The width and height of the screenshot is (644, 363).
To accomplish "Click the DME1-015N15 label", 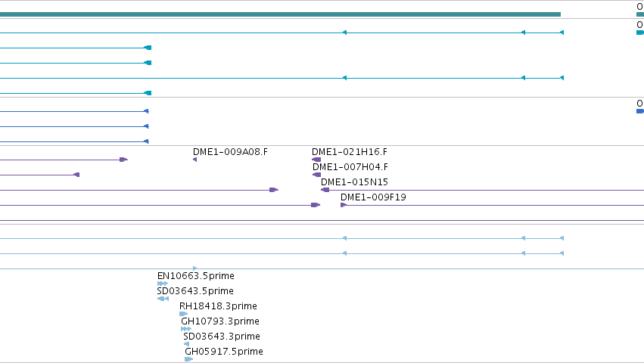I will click(x=354, y=182).
